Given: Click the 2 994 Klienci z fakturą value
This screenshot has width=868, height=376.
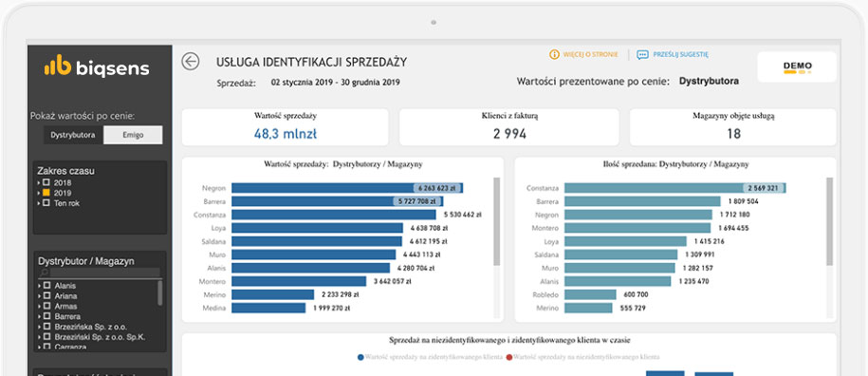Looking at the screenshot, I should tap(509, 134).
